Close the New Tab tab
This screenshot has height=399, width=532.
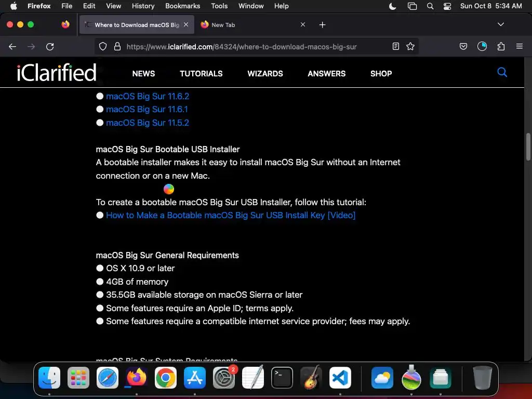(303, 24)
